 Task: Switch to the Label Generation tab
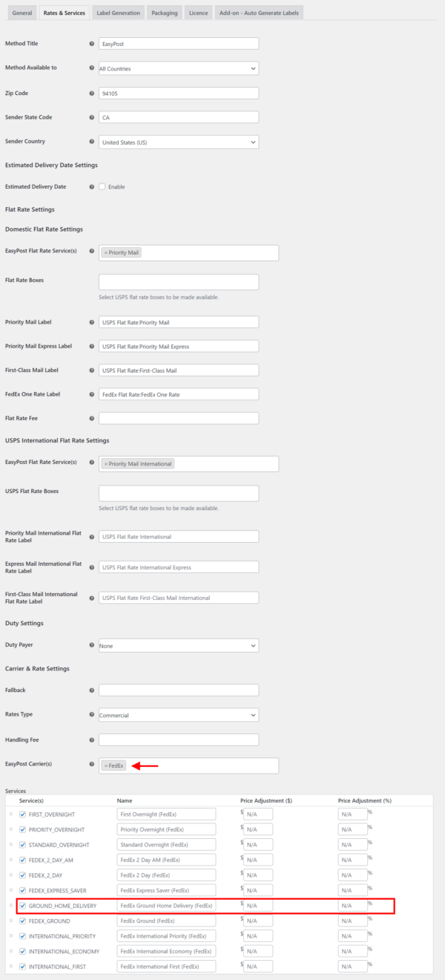point(117,13)
